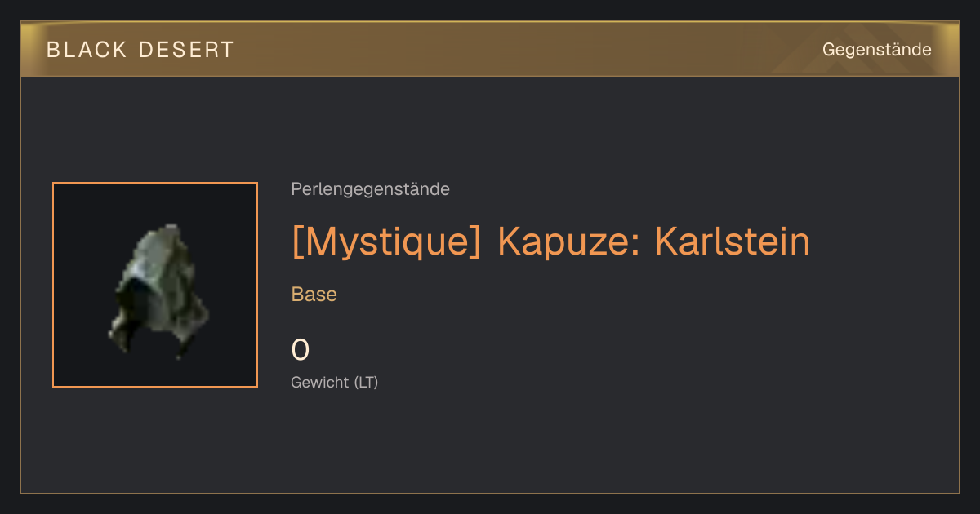Click empty dark card area below weight

(x=490, y=445)
